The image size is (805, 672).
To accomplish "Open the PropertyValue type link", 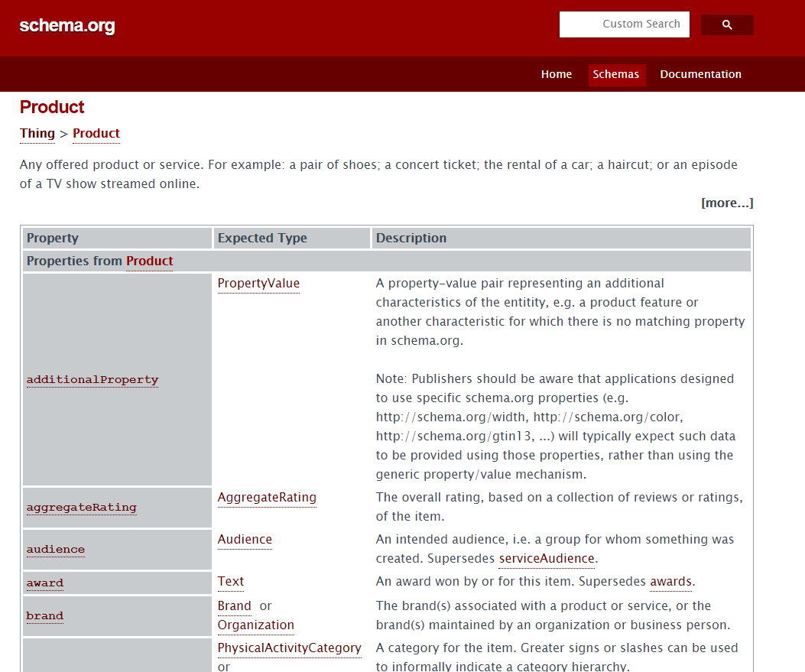I will pyautogui.click(x=258, y=284).
